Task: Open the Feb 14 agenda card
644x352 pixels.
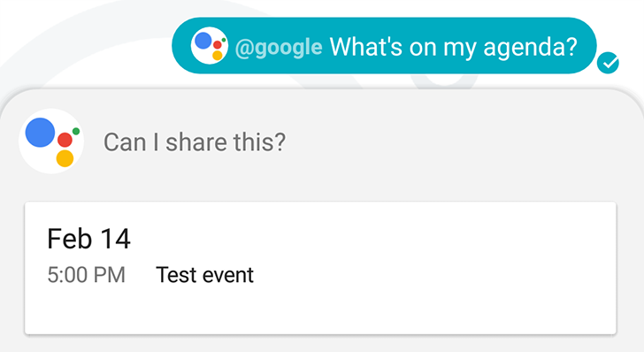Action: tap(320, 268)
